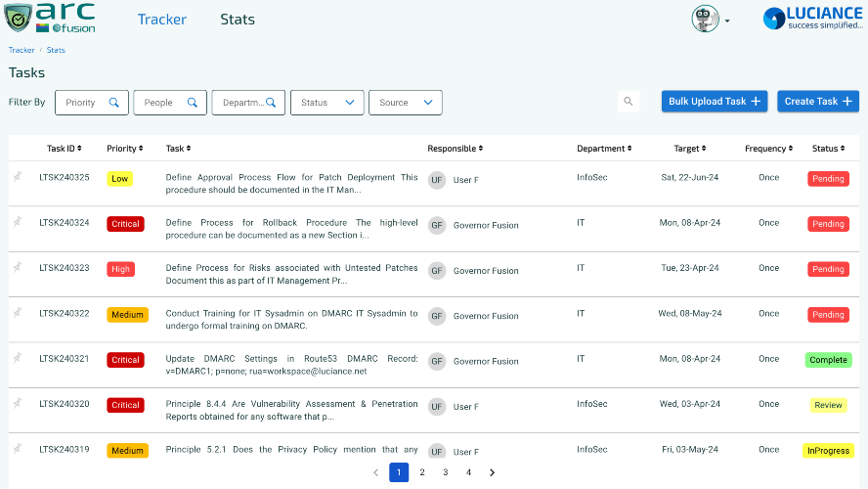Click the search magnifier icon near Bulk Upload

pyautogui.click(x=629, y=102)
